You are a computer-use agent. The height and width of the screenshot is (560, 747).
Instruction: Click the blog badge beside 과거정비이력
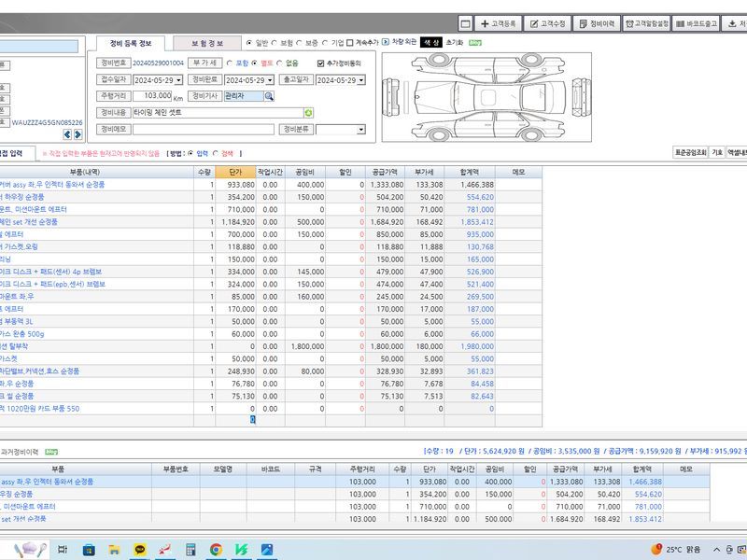coord(51,452)
